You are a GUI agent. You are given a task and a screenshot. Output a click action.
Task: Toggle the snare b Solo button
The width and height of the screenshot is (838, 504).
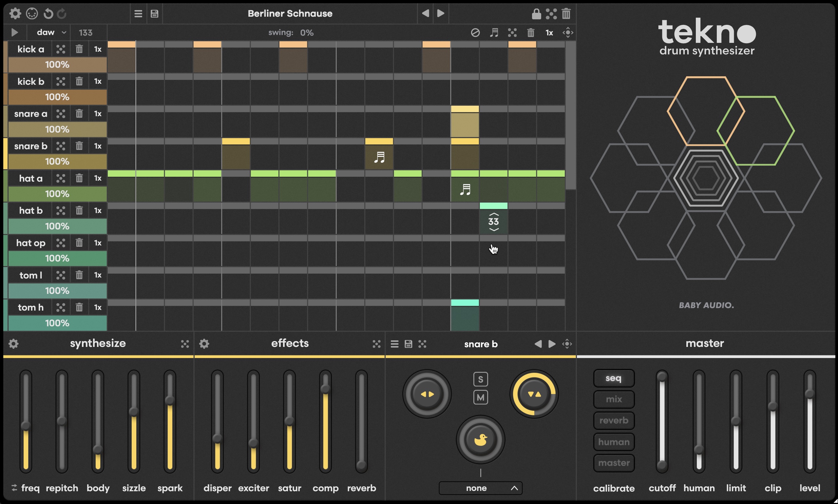(x=480, y=379)
